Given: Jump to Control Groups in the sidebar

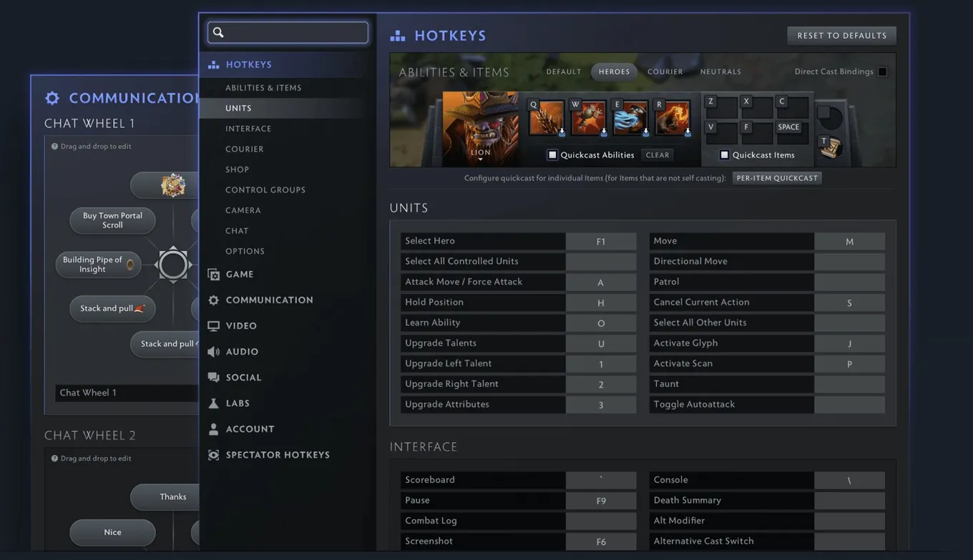Looking at the screenshot, I should click(x=265, y=190).
